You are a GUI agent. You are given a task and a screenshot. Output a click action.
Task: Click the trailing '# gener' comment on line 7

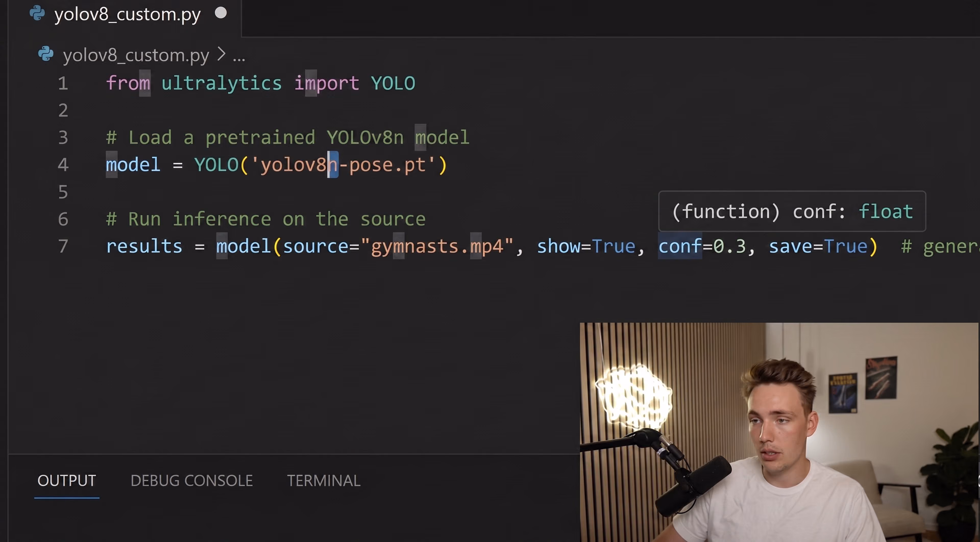940,246
